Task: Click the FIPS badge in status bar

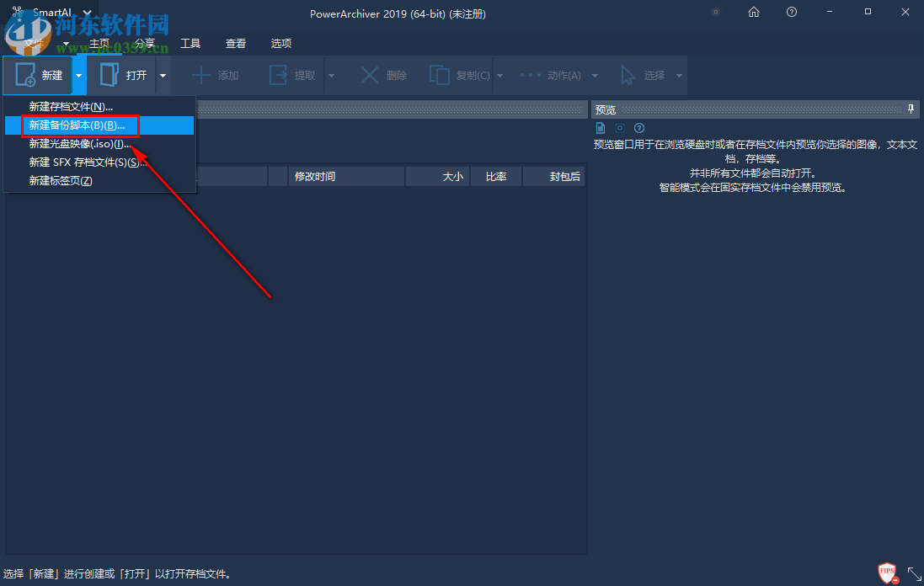Action: [x=887, y=572]
